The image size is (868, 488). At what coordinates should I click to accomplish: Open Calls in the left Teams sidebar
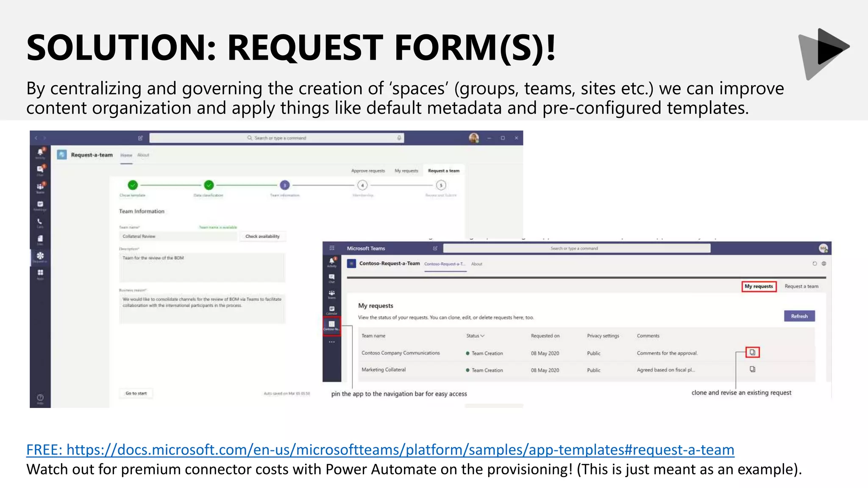40,223
